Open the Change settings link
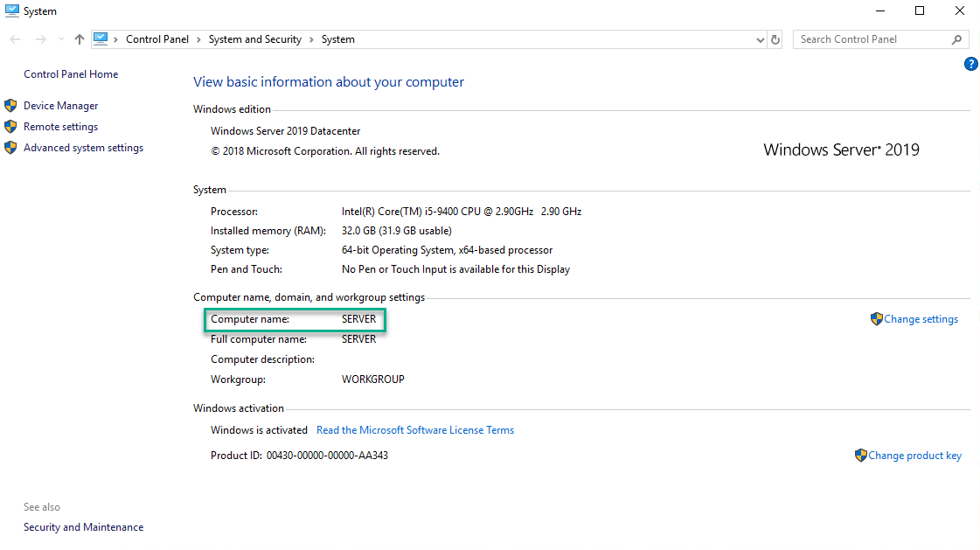This screenshot has height=550, width=980. pyautogui.click(x=921, y=319)
